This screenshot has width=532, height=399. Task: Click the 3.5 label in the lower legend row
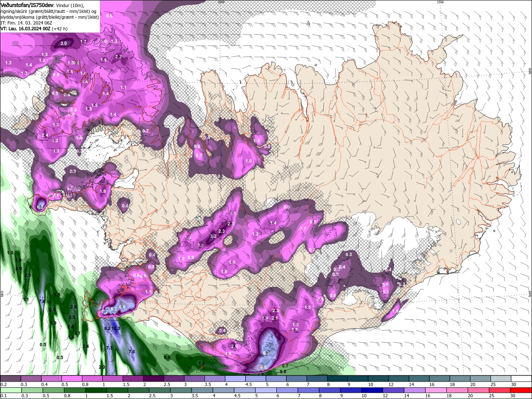(195, 396)
